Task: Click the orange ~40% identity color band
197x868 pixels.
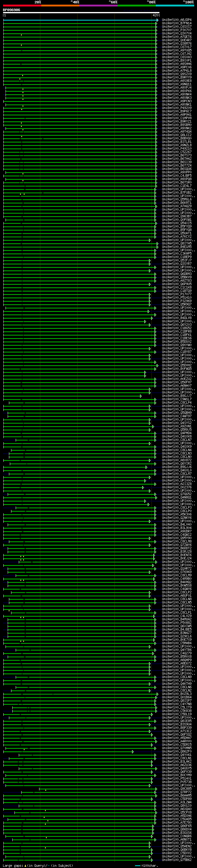Action: click(60, 6)
